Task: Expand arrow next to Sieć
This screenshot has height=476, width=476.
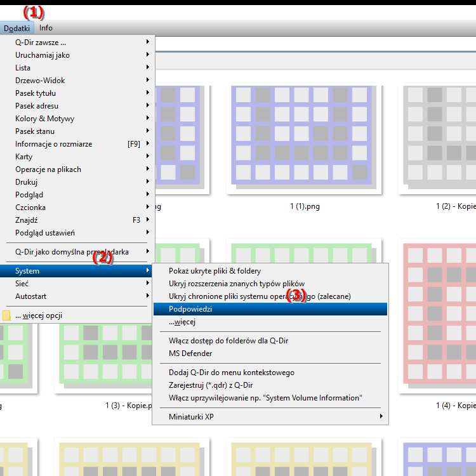Action: (148, 283)
